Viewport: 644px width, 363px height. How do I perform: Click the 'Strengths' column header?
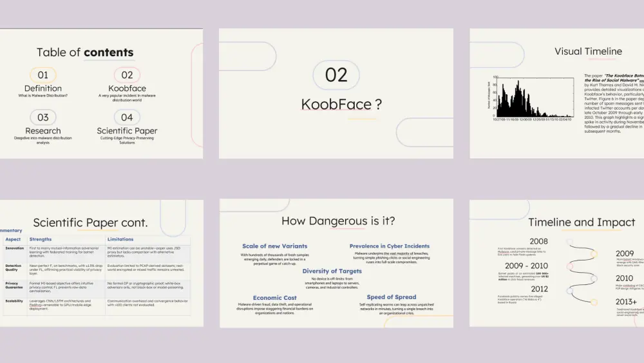(41, 239)
